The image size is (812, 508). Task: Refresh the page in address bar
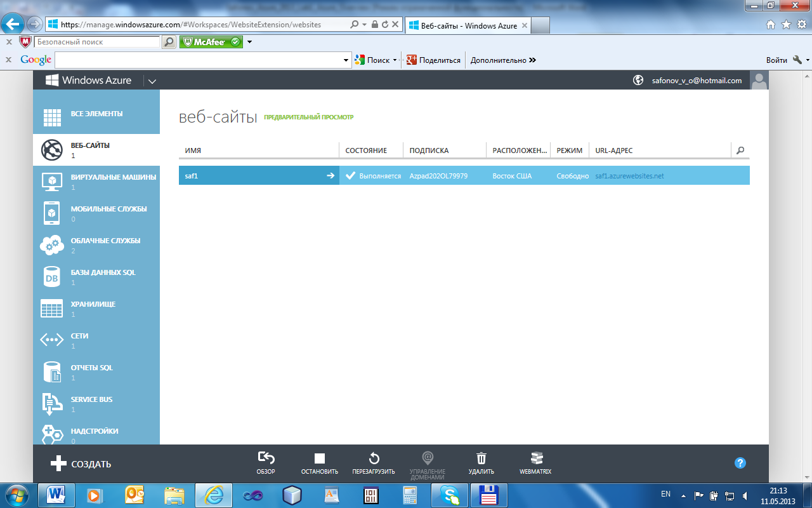[x=384, y=25]
